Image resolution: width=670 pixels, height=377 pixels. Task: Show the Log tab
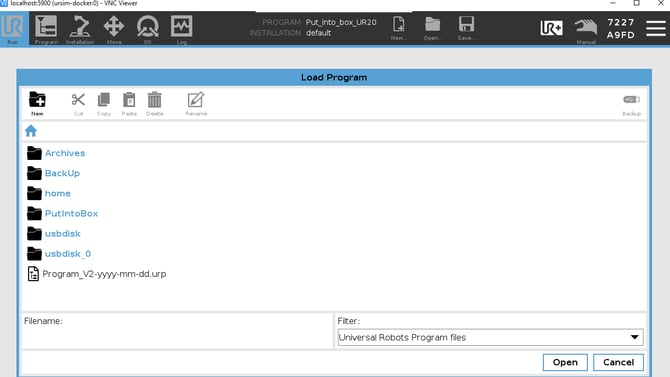[x=182, y=29]
